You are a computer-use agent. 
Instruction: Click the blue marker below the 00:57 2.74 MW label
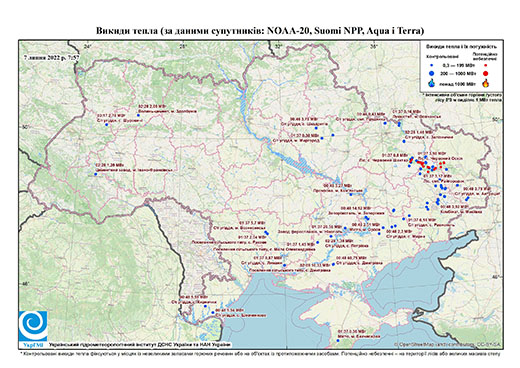[x=107, y=124]
